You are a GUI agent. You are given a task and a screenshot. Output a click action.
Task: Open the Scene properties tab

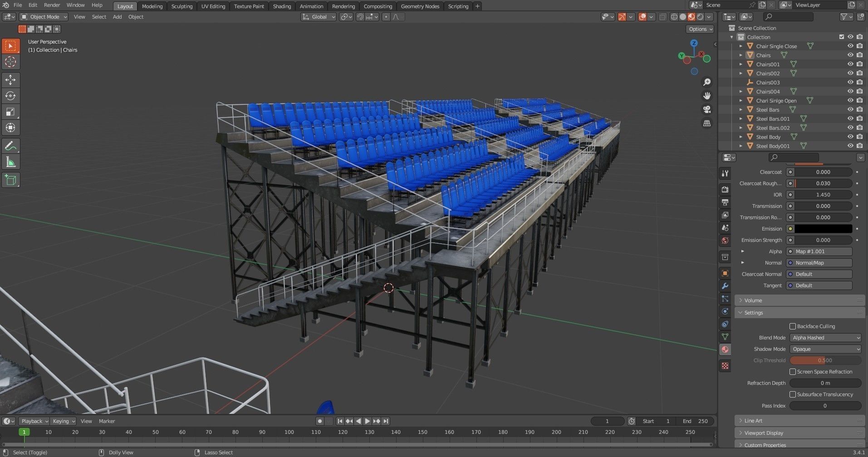[725, 227]
